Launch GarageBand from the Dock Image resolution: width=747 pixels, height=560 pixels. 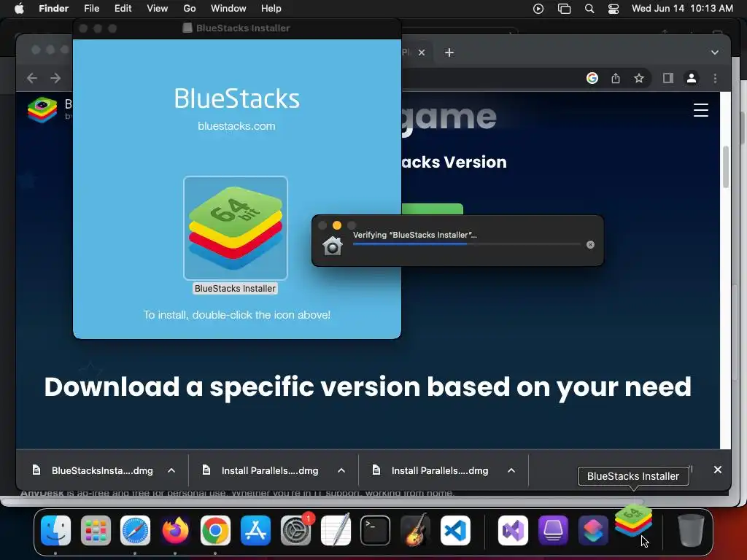pos(415,531)
